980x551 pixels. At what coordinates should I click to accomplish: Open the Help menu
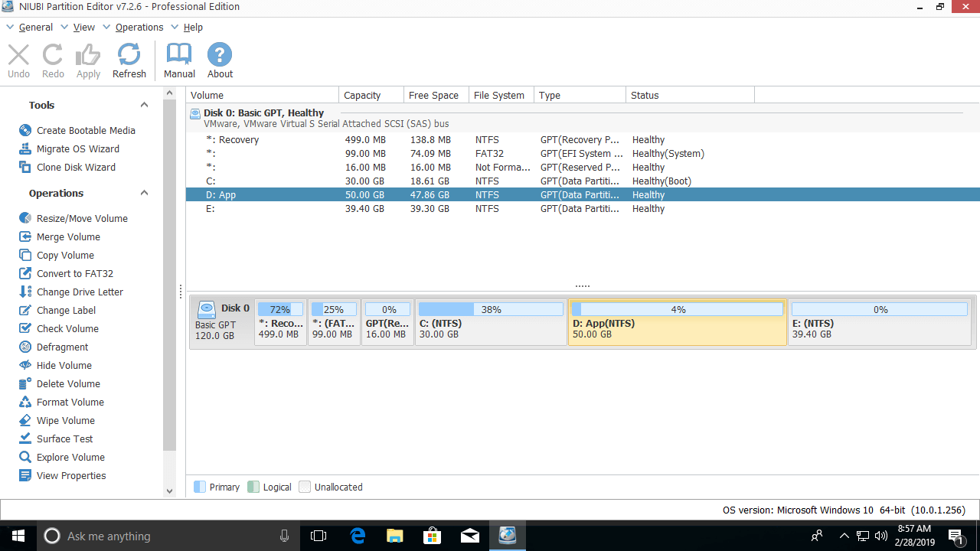193,28
